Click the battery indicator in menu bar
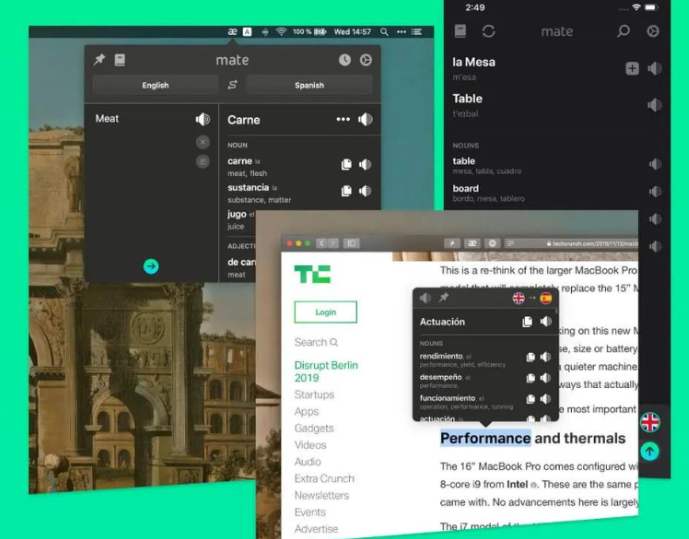The image size is (689, 539). [320, 32]
